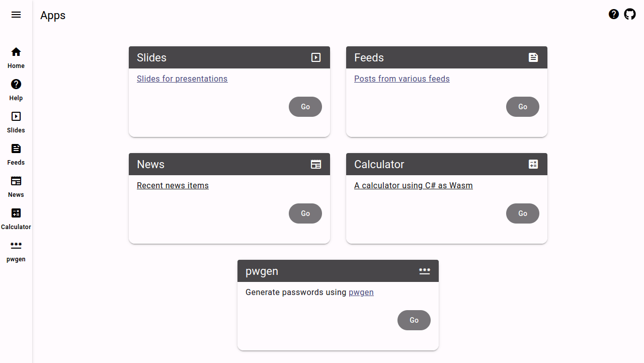Viewport: 644px width, 363px height.
Task: Open the hamburger navigation menu
Action: click(16, 15)
